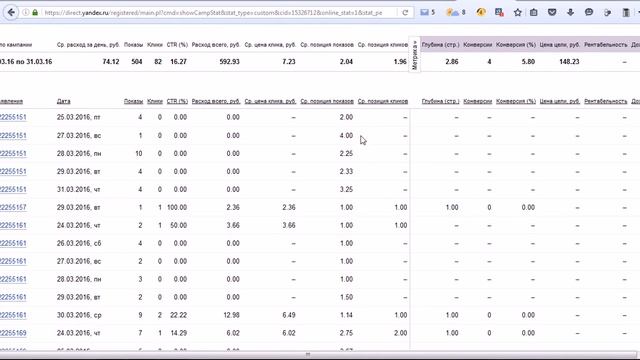Select the position cell showing 3.25

pyautogui.click(x=346, y=189)
